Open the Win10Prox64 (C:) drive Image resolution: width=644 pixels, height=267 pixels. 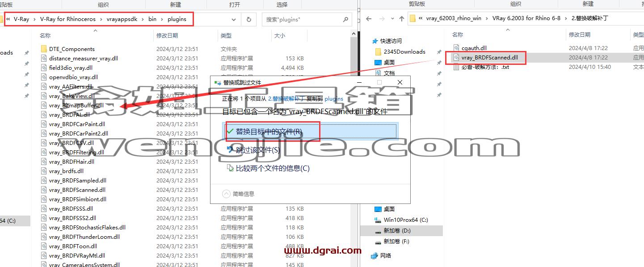(405, 220)
